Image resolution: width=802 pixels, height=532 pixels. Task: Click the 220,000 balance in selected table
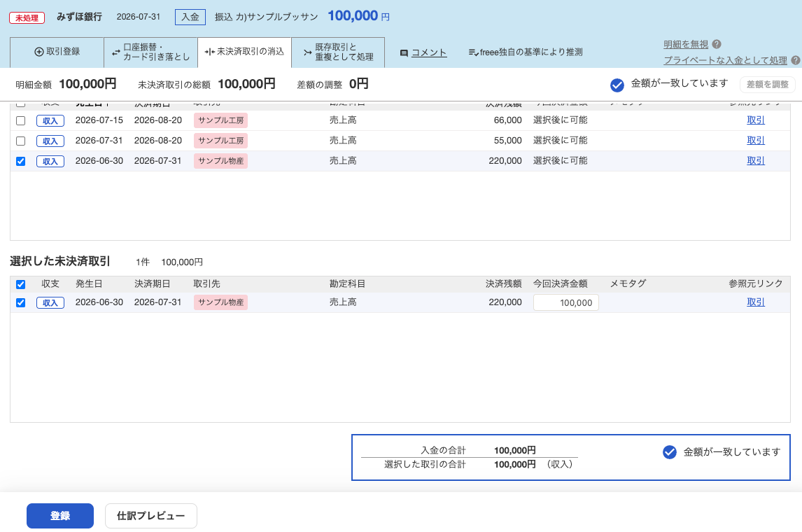click(505, 302)
